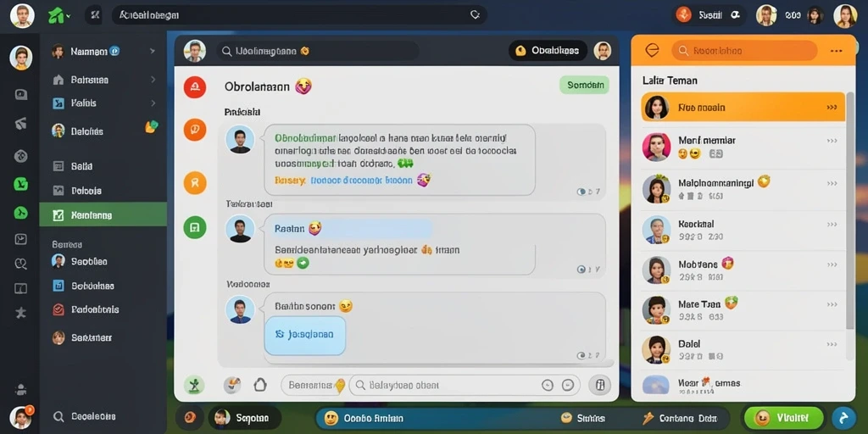Click the blue arrow button at bottom right
The height and width of the screenshot is (434, 868).
[x=843, y=417]
